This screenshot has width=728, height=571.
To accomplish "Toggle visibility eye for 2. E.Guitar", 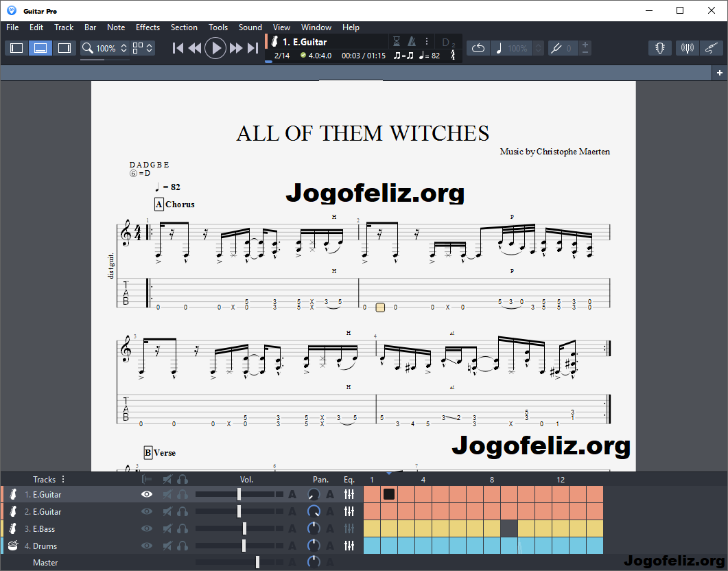I will [x=147, y=511].
